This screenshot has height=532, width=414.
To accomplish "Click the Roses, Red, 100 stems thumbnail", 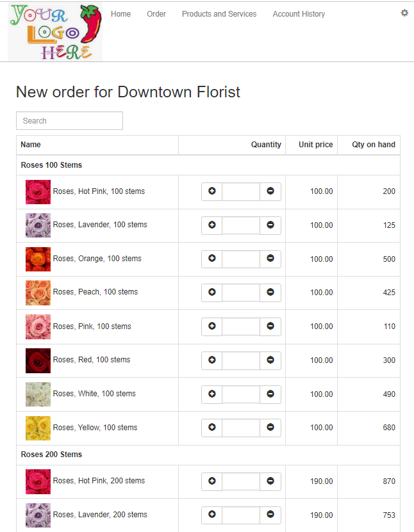I will tap(38, 360).
